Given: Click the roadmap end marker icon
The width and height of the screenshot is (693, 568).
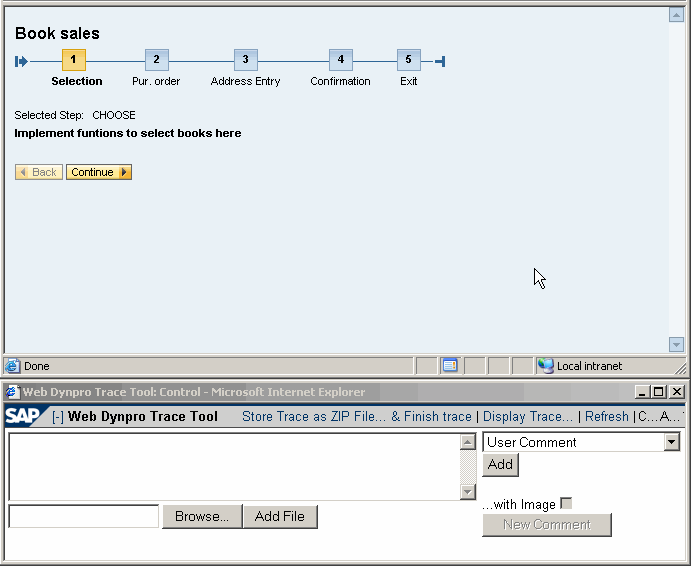Looking at the screenshot, I should tap(440, 61).
